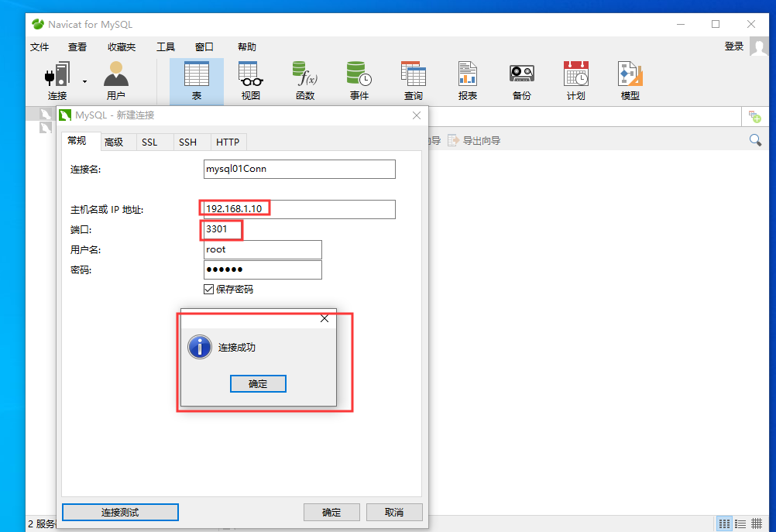This screenshot has height=532, width=776.
Task: Click the 连接测试 test connection button
Action: coord(120,512)
